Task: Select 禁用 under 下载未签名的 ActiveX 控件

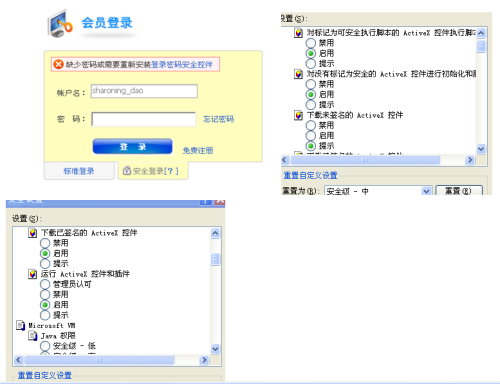Action: tap(311, 125)
